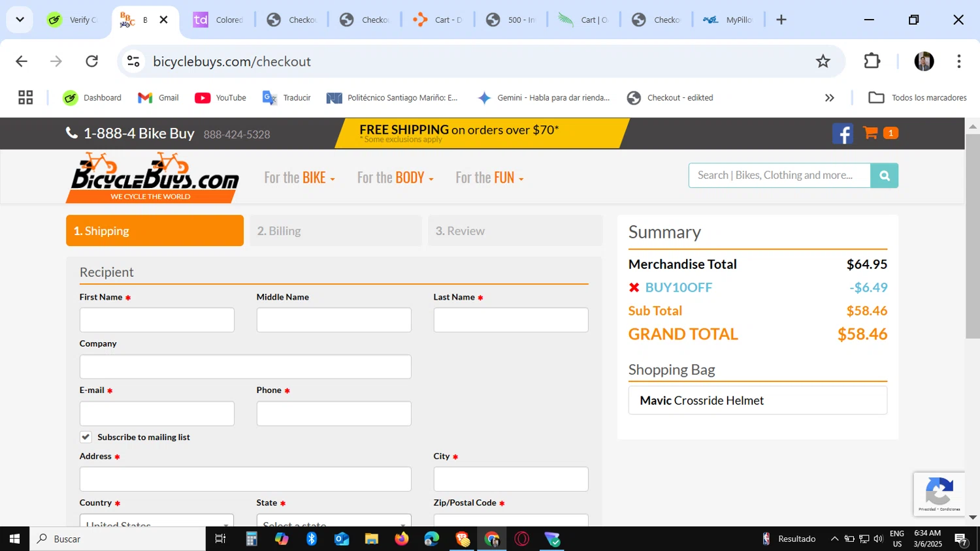Focus the Middle Name field
980x551 pixels.
point(334,320)
